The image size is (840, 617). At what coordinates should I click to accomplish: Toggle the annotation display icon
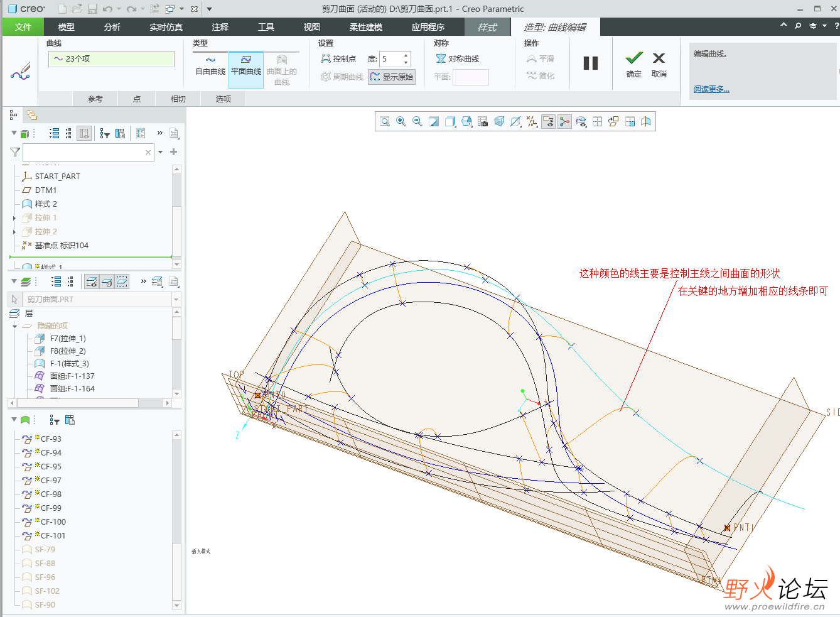532,121
